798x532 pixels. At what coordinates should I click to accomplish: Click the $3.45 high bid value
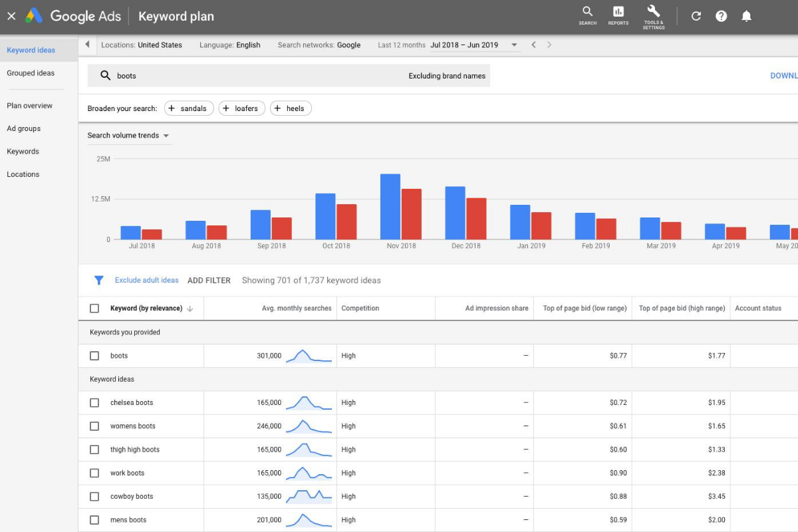click(717, 497)
